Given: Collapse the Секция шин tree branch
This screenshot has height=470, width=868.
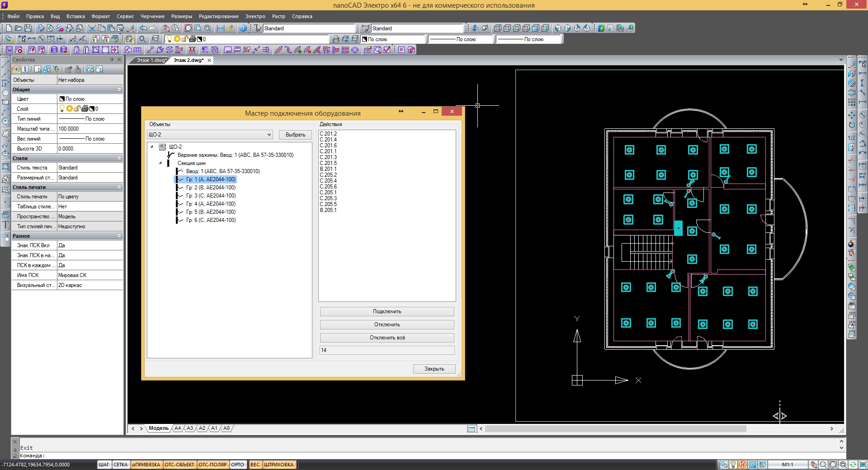Looking at the screenshot, I should [x=160, y=163].
